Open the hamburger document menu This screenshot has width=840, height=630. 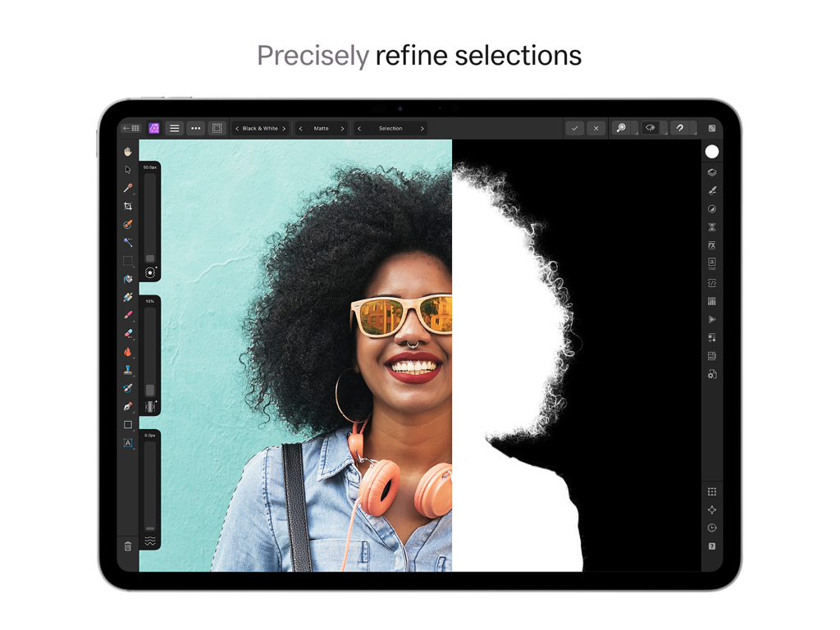(x=174, y=128)
